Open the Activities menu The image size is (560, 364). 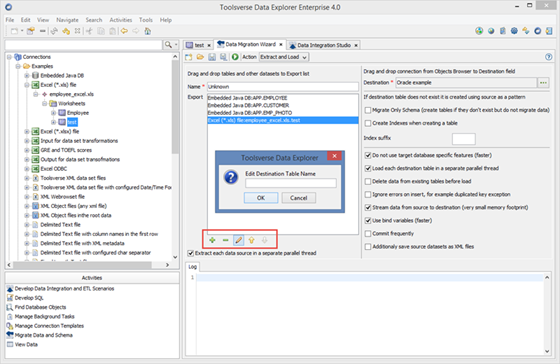point(121,20)
